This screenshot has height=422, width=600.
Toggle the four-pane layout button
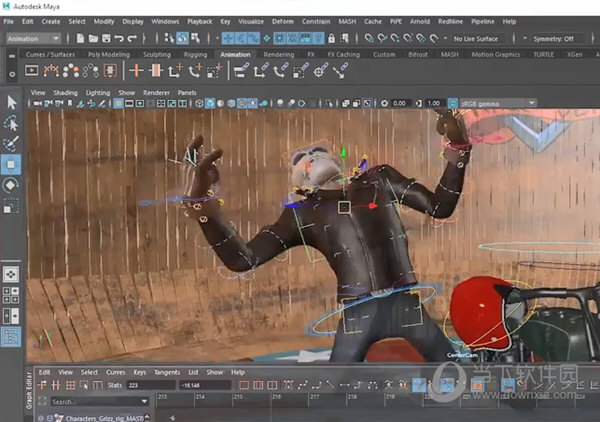coord(11,294)
